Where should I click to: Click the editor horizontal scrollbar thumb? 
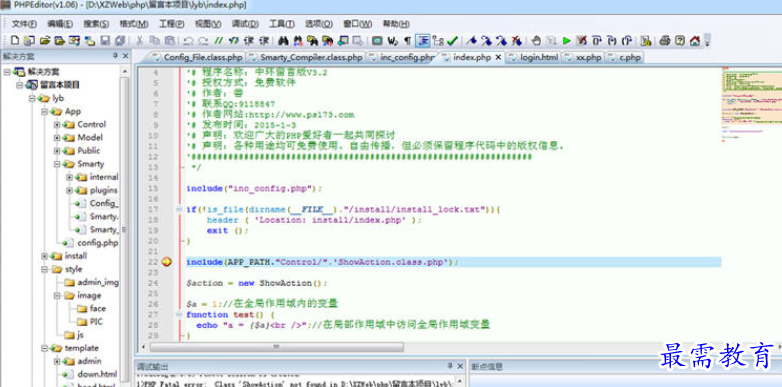(x=277, y=347)
